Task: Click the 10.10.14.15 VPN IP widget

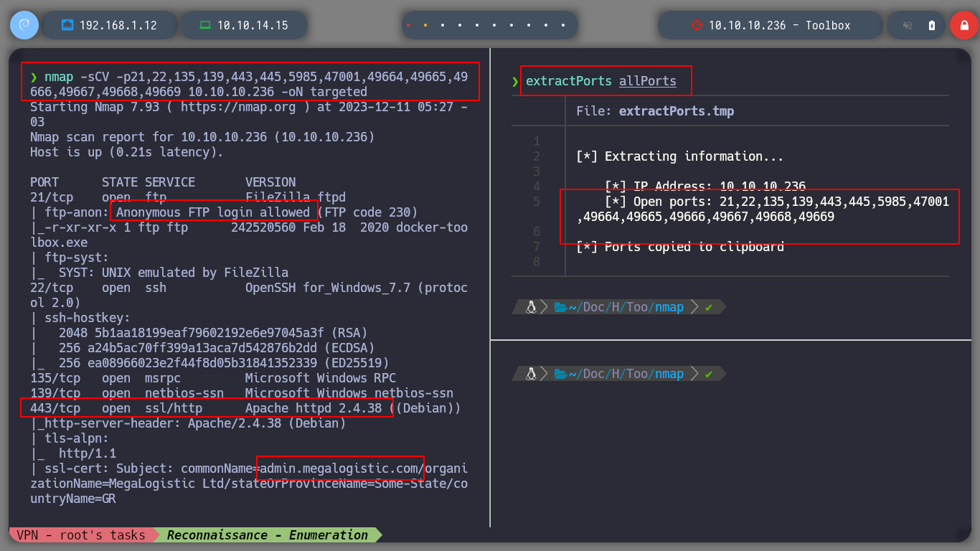Action: [x=244, y=25]
